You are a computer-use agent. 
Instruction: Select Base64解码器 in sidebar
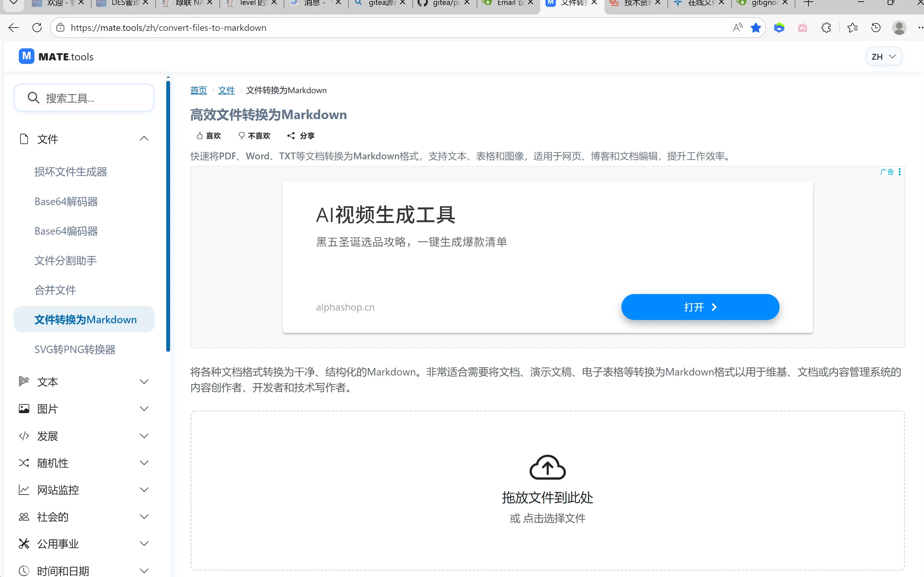66,202
